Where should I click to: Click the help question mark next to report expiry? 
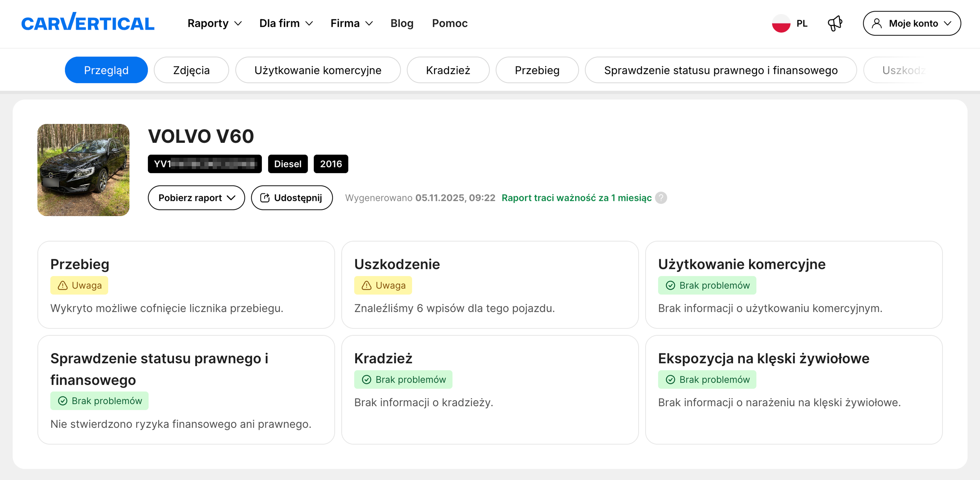[x=661, y=198]
